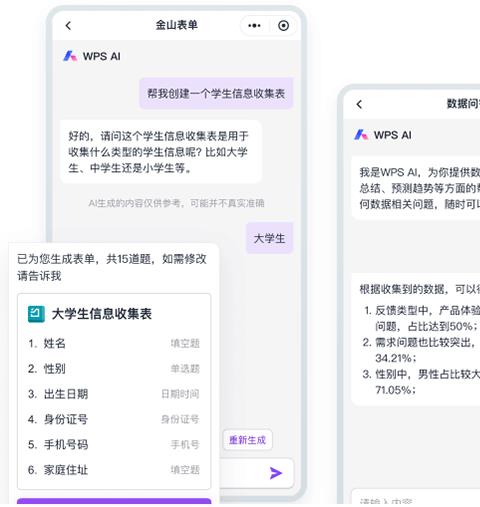The width and height of the screenshot is (480, 507).
Task: Select the 2. 性别 single-choice question
Action: pyautogui.click(x=114, y=369)
